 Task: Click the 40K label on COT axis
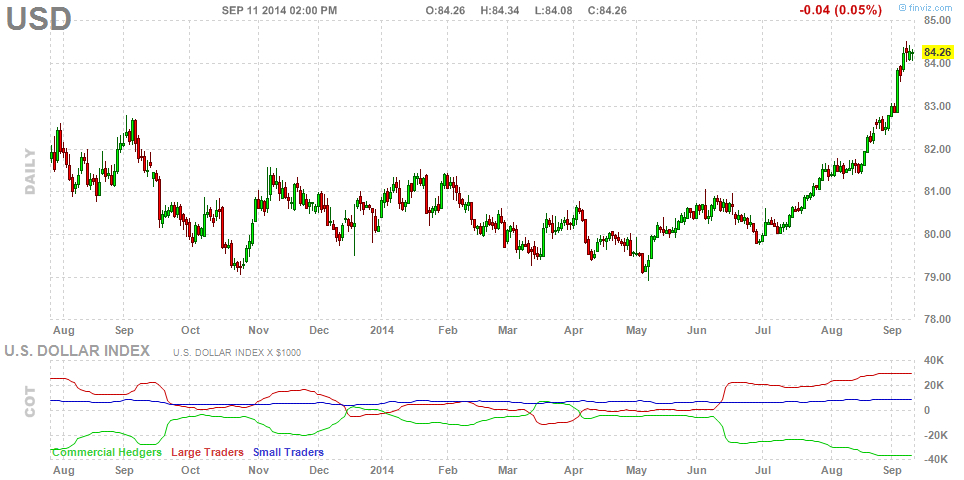click(x=935, y=360)
